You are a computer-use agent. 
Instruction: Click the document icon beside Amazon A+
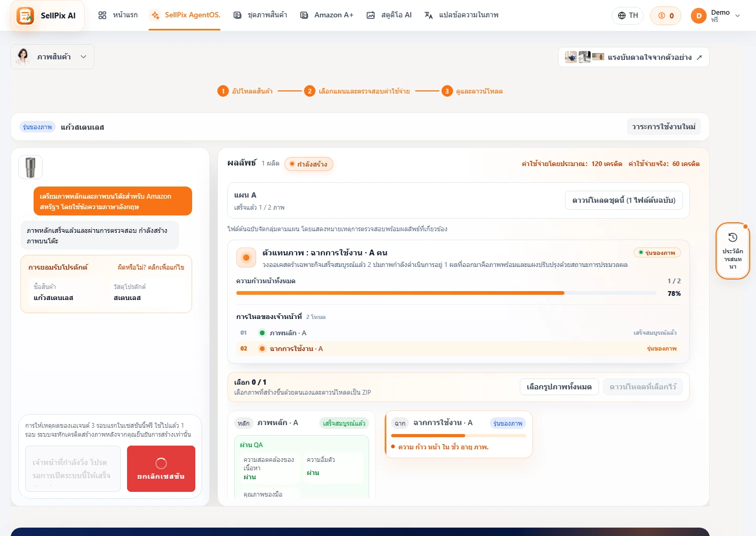coord(304,15)
